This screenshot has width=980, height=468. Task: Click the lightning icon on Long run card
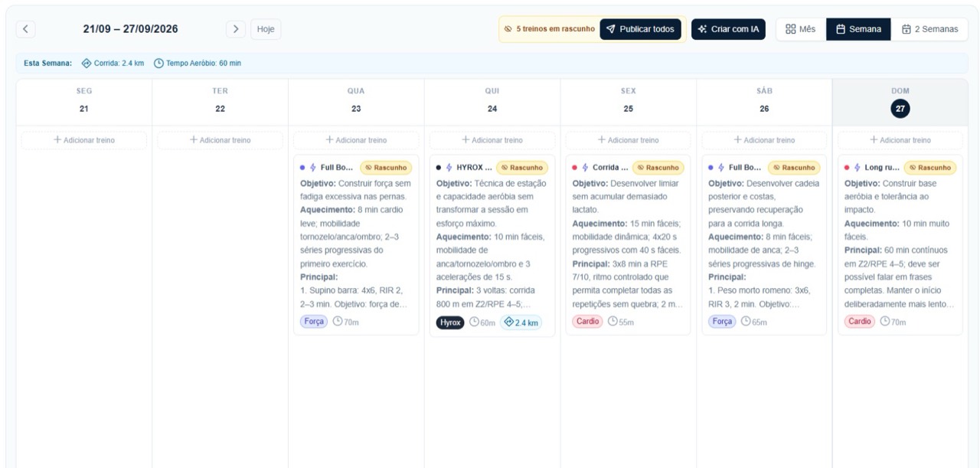(x=857, y=167)
